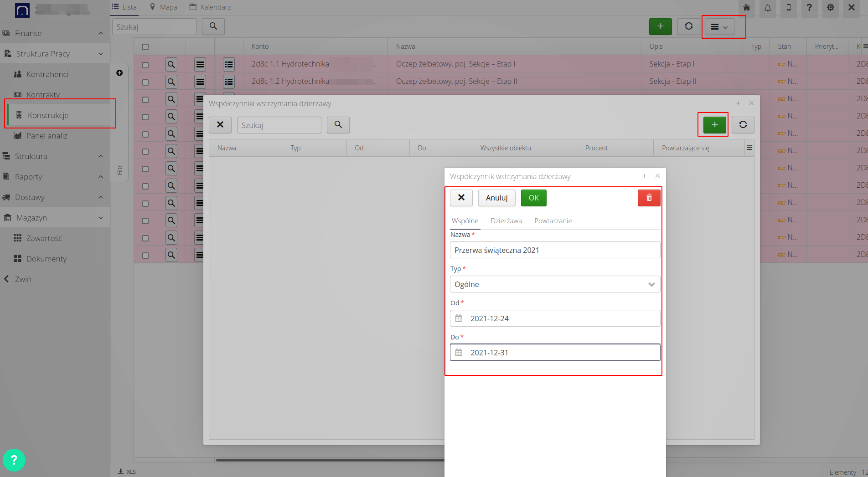This screenshot has height=477, width=868.
Task: Select all rows with the header checkbox
Action: pyautogui.click(x=145, y=47)
